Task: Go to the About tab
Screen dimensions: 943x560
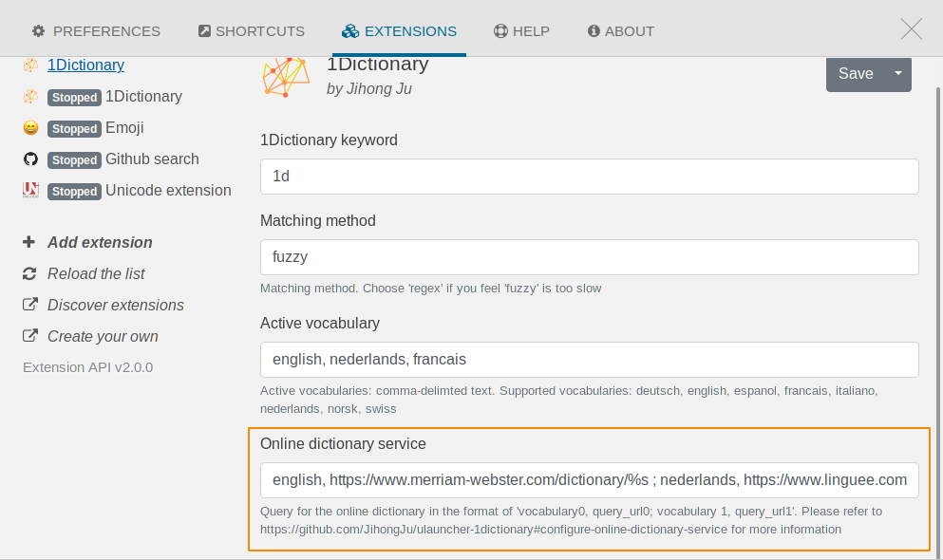Action: (621, 31)
